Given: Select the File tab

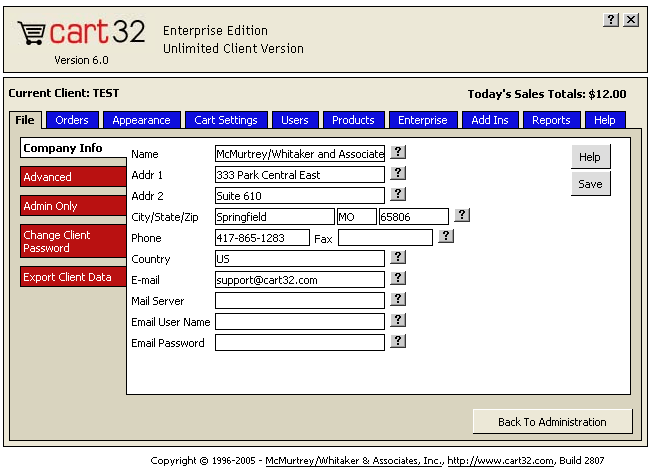Looking at the screenshot, I should [25, 120].
